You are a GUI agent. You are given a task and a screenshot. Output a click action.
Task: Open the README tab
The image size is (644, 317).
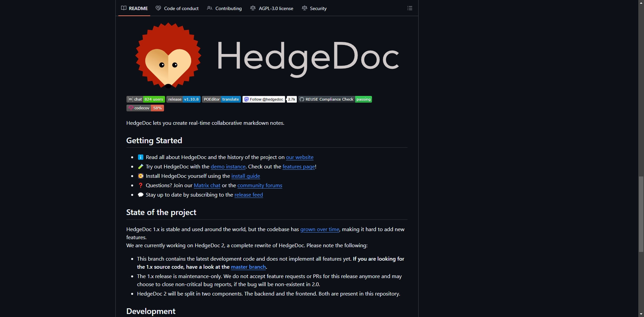pos(135,8)
